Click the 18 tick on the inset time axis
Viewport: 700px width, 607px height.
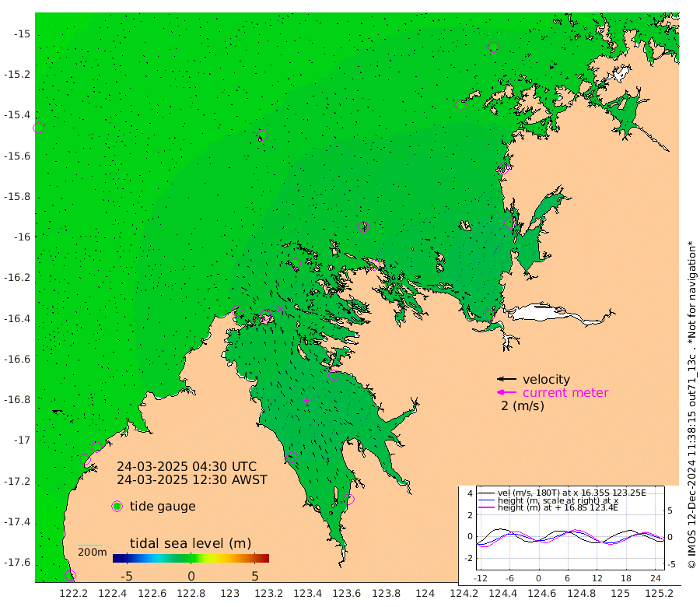626,578
